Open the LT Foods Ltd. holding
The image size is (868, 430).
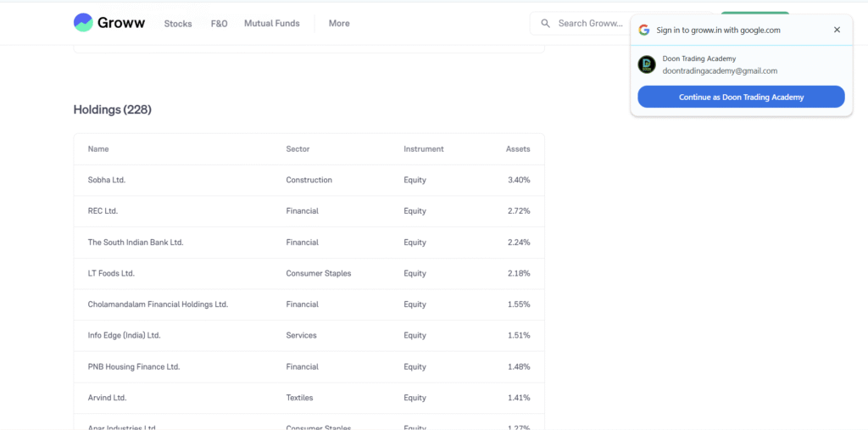[x=111, y=273]
